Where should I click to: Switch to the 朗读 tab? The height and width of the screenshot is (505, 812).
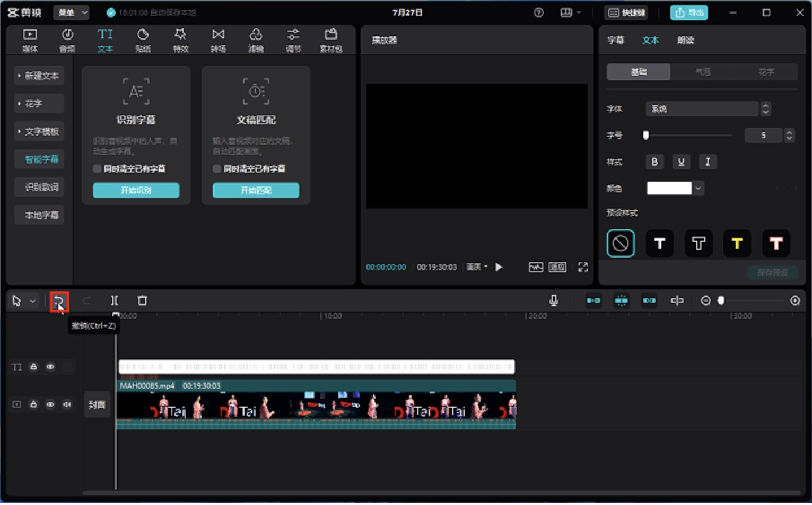(x=686, y=40)
